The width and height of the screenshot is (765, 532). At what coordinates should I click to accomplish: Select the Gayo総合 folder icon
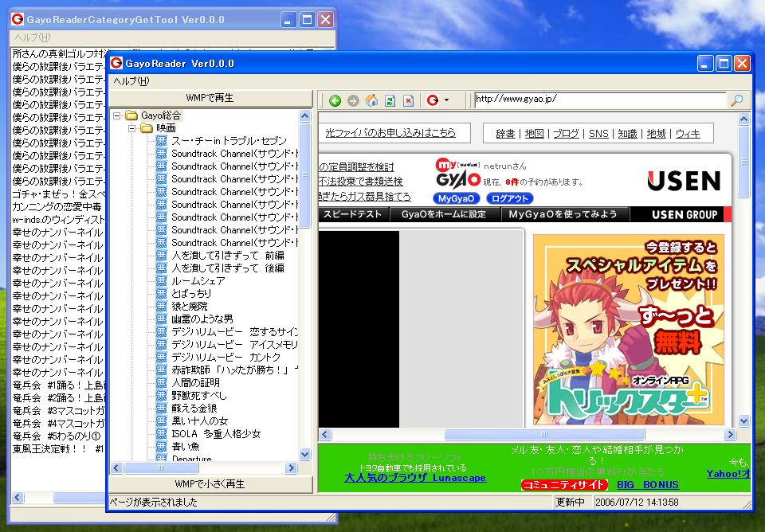131,115
